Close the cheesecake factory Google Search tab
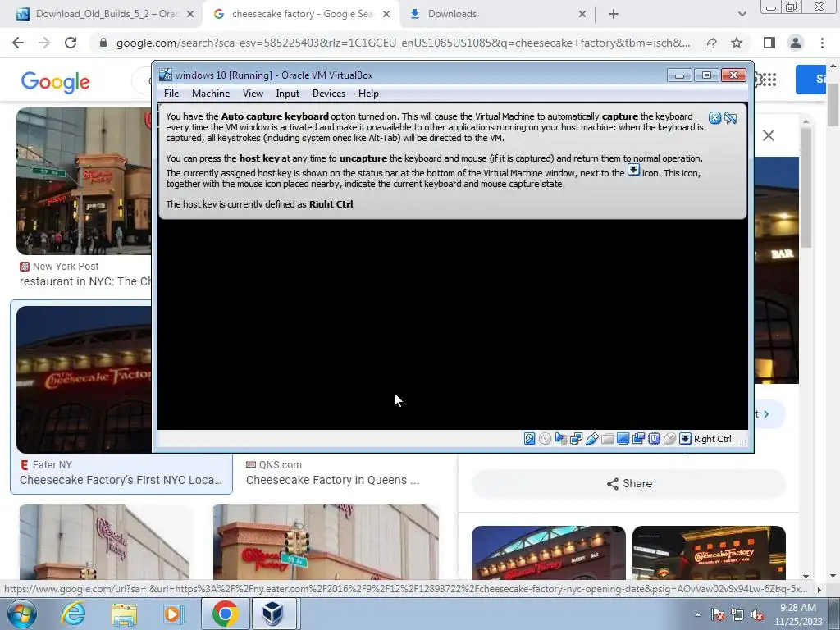840x630 pixels. pos(386,15)
